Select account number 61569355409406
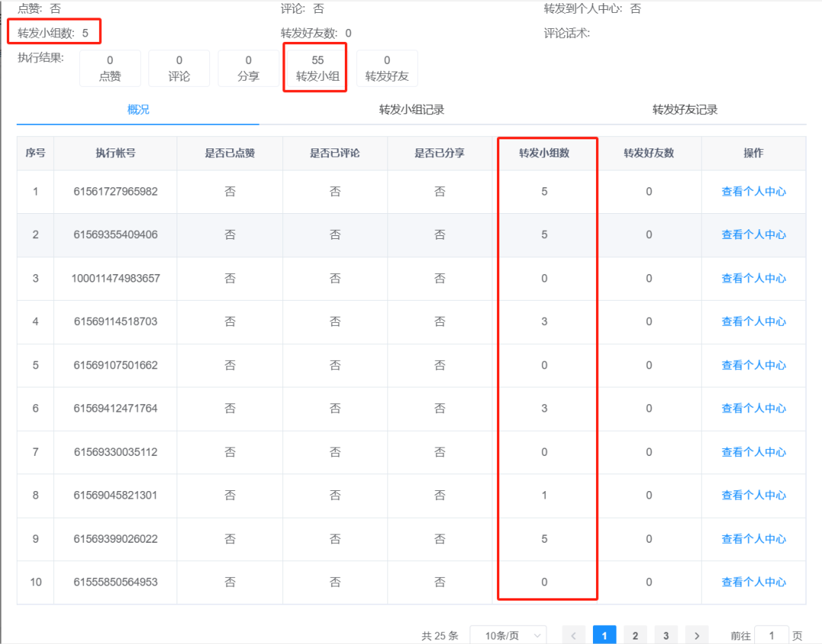Image resolution: width=822 pixels, height=644 pixels. pos(116,235)
